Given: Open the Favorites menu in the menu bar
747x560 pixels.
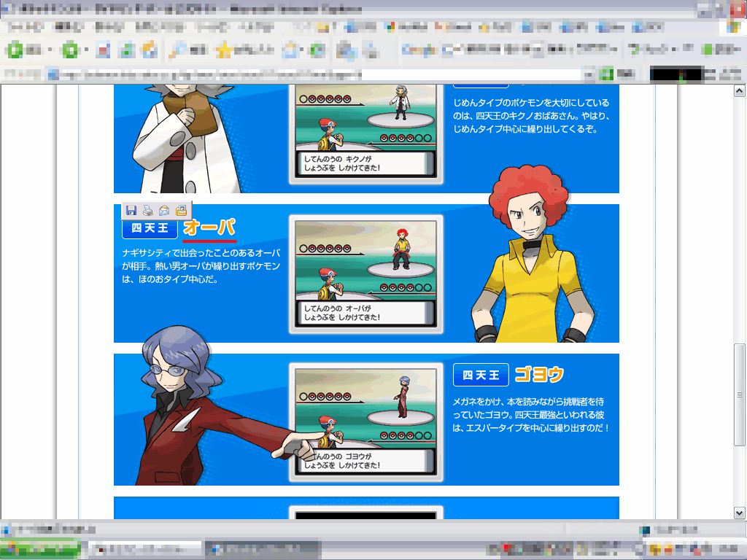Looking at the screenshot, I should (x=160, y=27).
